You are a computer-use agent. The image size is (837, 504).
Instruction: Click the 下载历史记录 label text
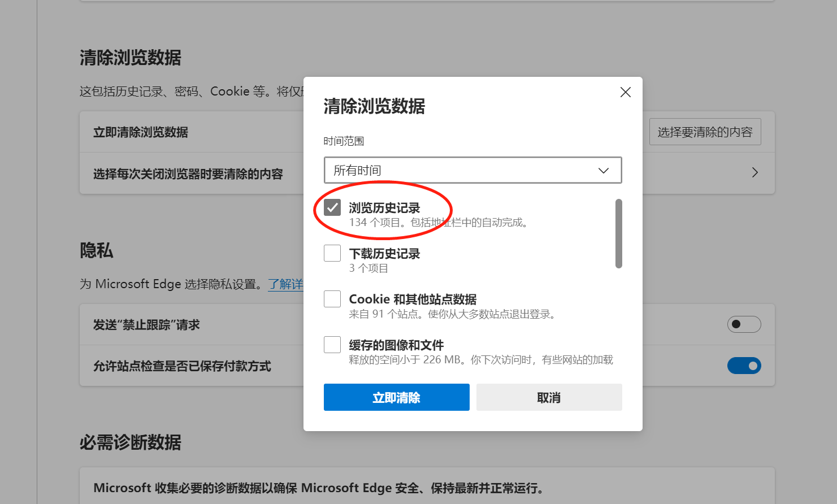click(x=384, y=254)
